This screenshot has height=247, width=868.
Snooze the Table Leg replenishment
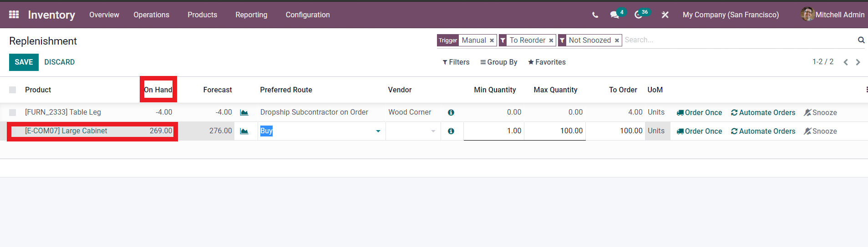[x=821, y=112]
